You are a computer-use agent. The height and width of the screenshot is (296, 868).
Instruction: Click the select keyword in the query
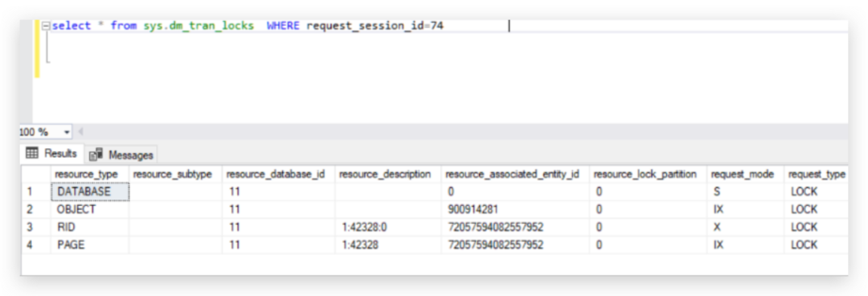click(x=71, y=26)
